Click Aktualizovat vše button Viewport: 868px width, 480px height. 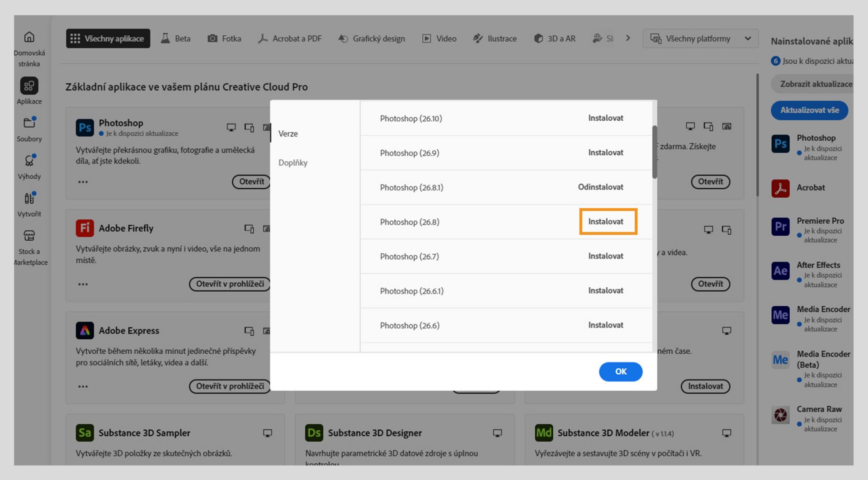pos(809,110)
